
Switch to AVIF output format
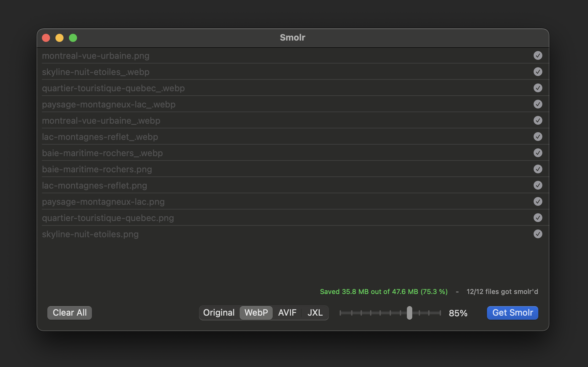[x=287, y=313]
